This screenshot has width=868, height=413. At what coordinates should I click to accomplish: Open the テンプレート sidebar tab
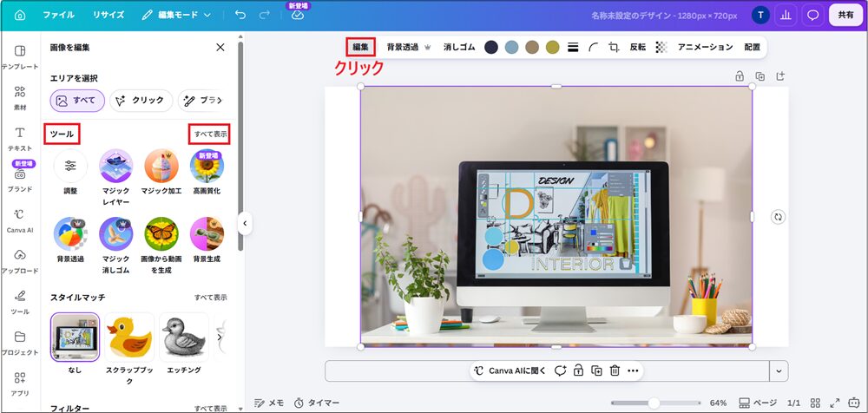point(20,57)
